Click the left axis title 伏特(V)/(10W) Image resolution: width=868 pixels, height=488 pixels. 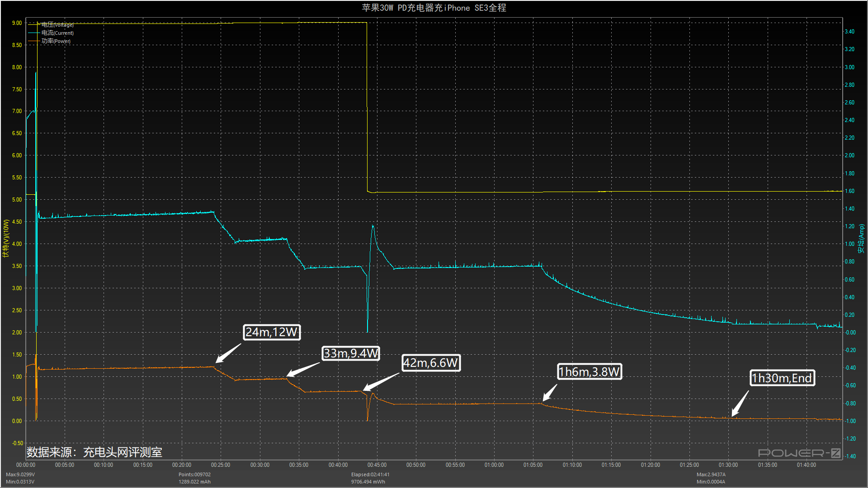[x=6, y=238]
